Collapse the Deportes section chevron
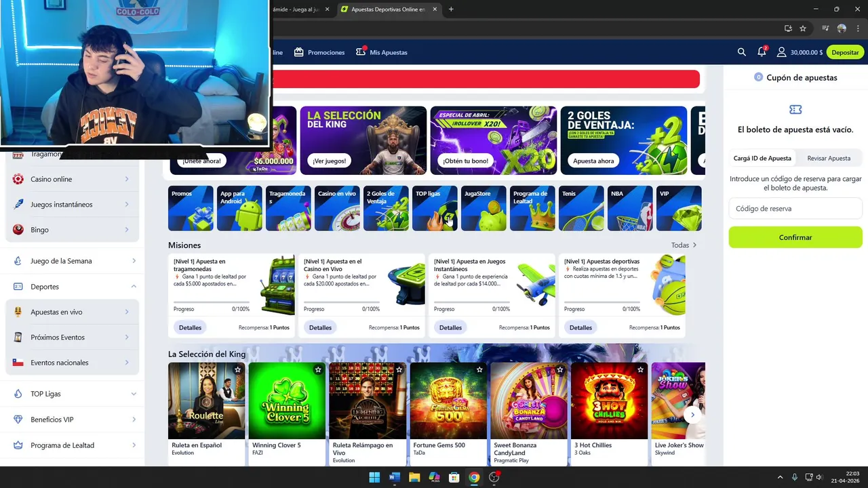868x488 pixels. 134,287
